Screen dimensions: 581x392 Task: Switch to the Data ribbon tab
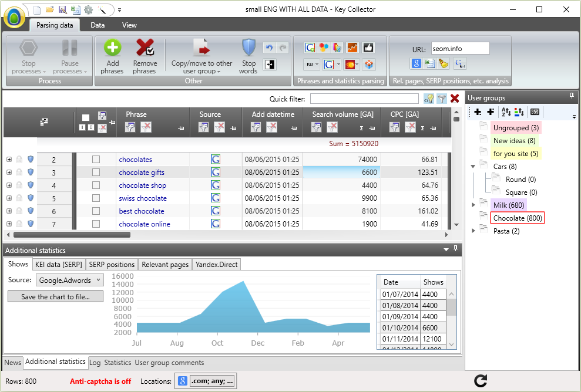click(x=98, y=25)
